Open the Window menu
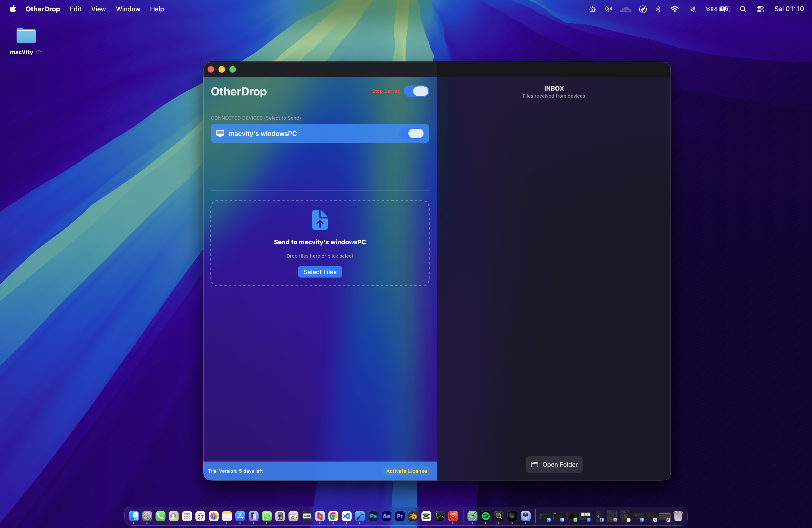Viewport: 812px width, 528px height. point(128,9)
